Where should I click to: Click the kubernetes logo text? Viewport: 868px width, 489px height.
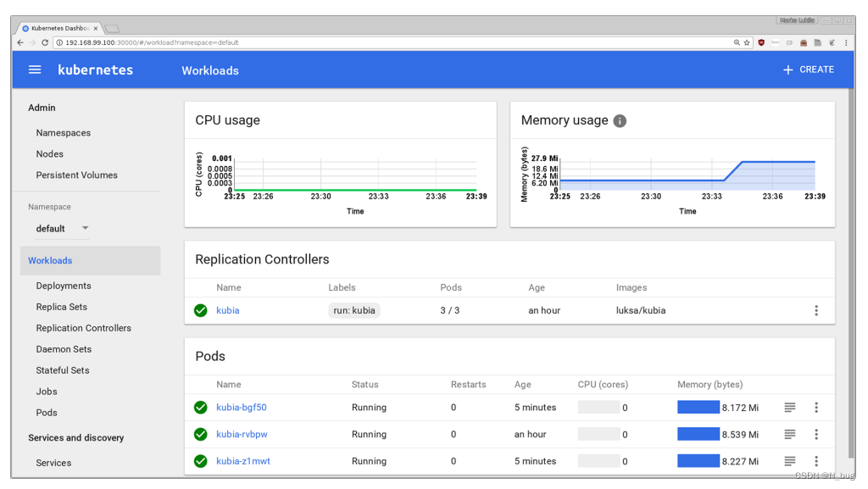(x=95, y=69)
